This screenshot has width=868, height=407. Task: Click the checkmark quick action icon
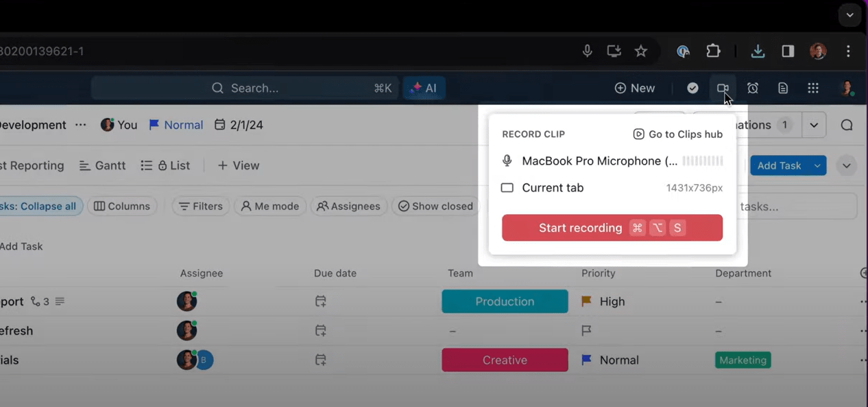click(x=692, y=88)
